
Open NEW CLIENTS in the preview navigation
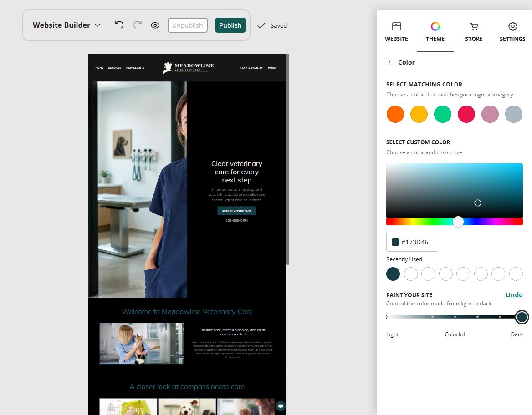pyautogui.click(x=135, y=68)
